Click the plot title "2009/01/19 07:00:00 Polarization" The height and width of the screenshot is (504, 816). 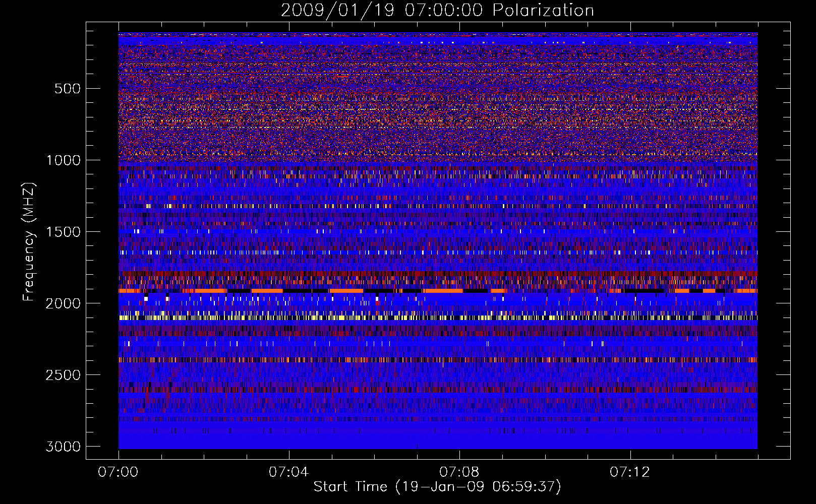[x=437, y=10]
